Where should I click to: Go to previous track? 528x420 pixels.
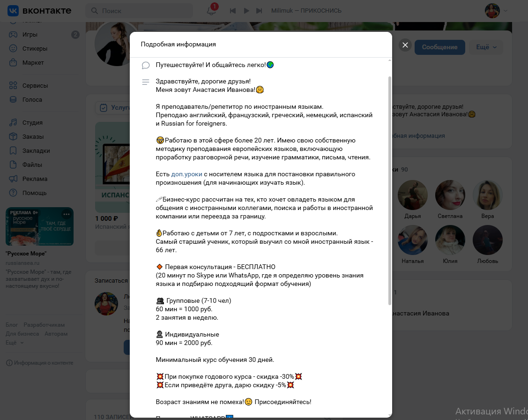coord(233,11)
